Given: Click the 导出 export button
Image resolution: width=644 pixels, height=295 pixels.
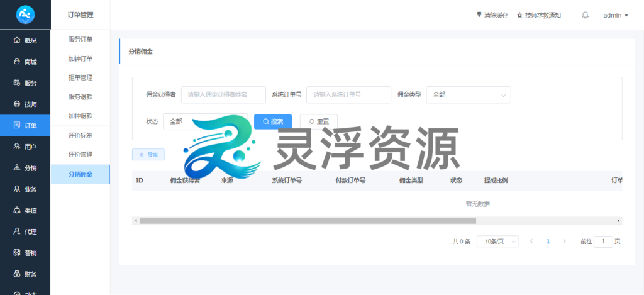Looking at the screenshot, I should click(x=148, y=155).
